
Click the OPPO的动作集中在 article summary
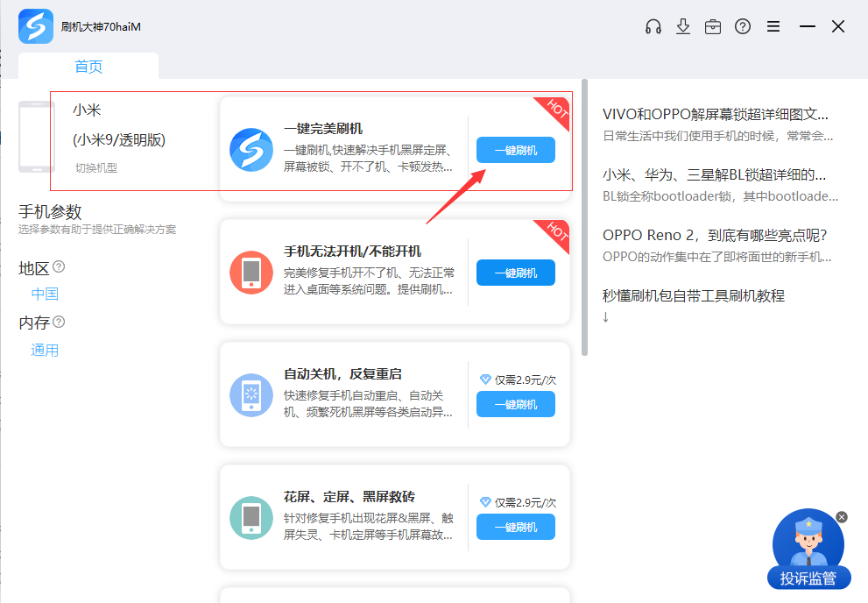716,257
